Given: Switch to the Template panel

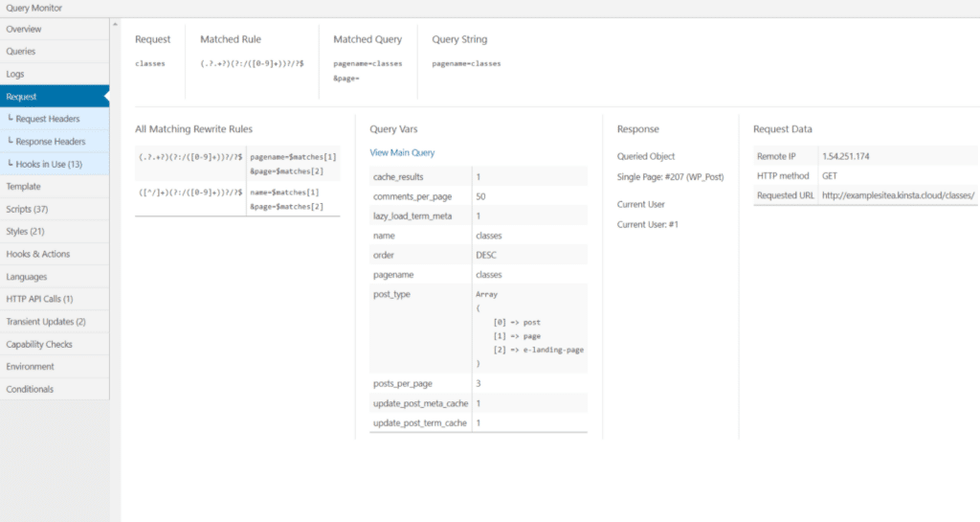Looking at the screenshot, I should click(x=24, y=187).
